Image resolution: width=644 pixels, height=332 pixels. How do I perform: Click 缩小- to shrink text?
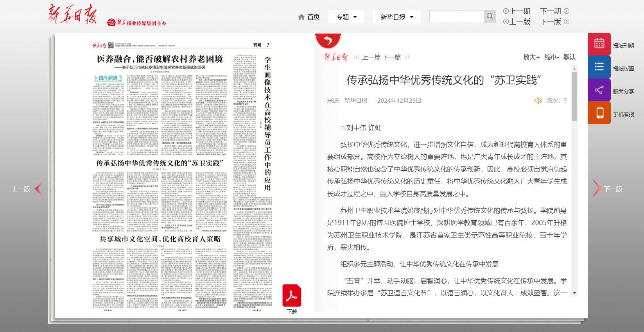(x=551, y=57)
